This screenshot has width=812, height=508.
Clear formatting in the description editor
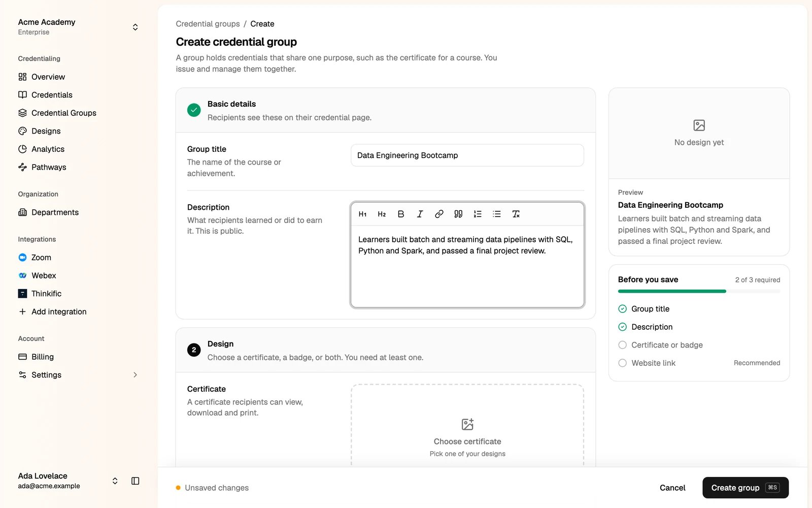516,214
